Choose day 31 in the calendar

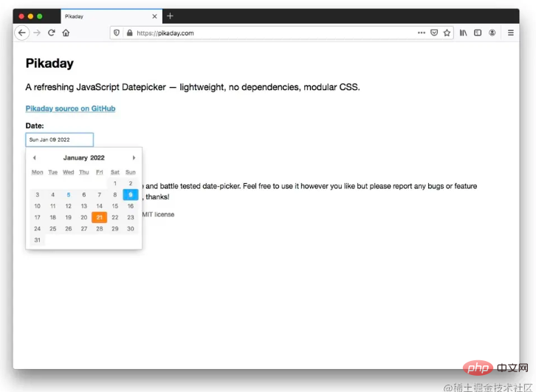(x=37, y=240)
